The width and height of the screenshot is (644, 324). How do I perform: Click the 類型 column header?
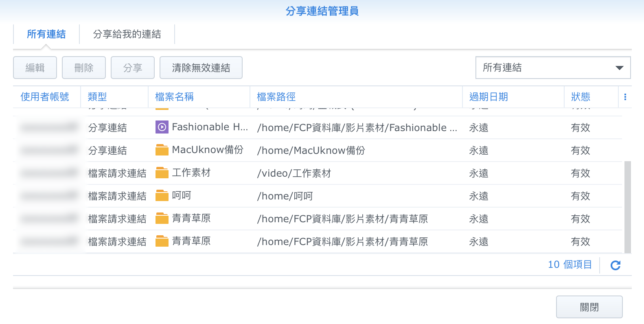click(97, 97)
